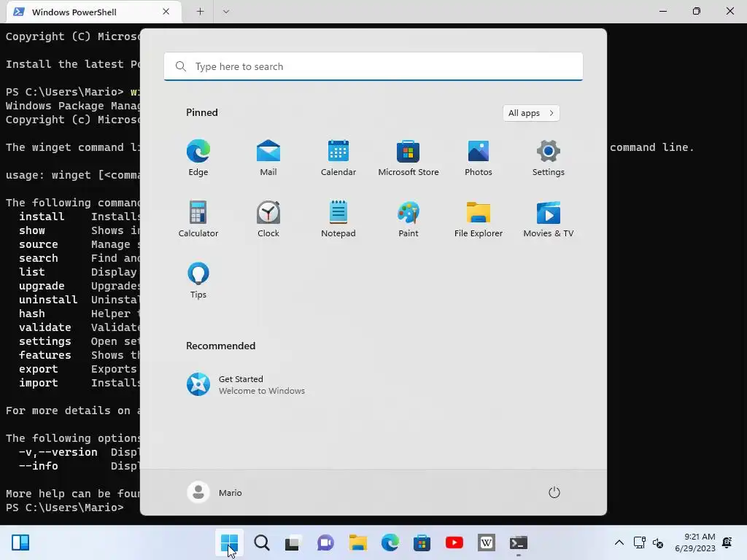Open taskbar Search
Viewport: 747px width, 560px height.
(262, 542)
